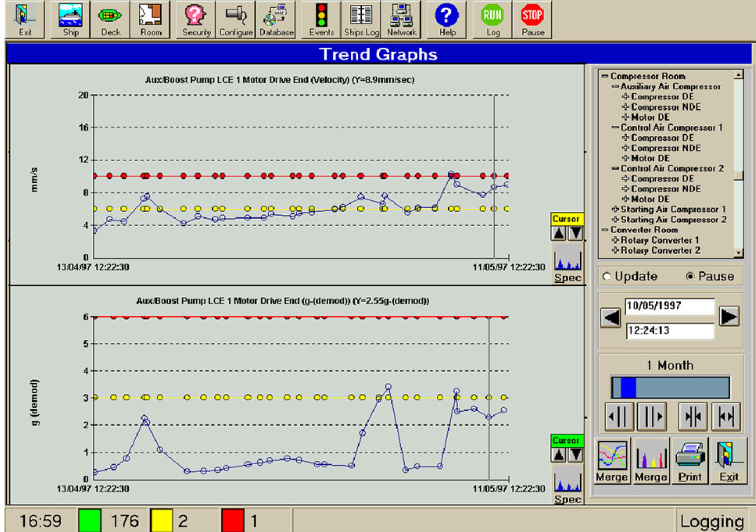
Task: Click the date field showing 10/05/1997
Action: pyautogui.click(x=669, y=306)
